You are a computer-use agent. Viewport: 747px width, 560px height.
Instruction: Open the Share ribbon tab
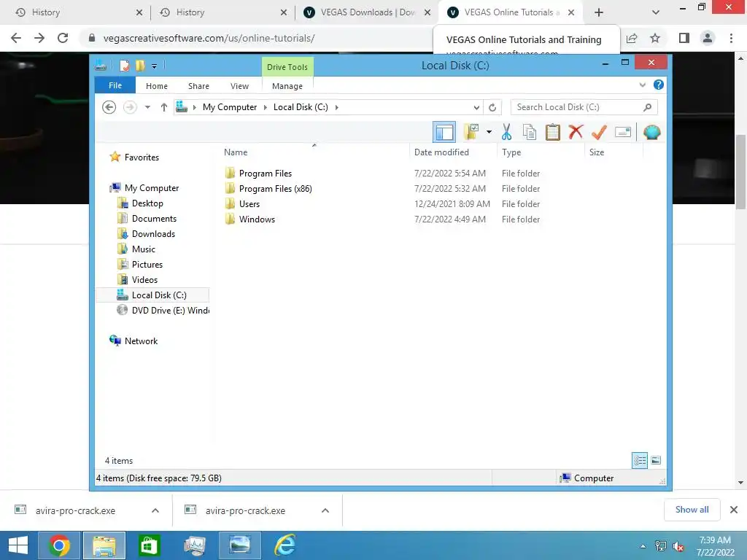point(198,86)
